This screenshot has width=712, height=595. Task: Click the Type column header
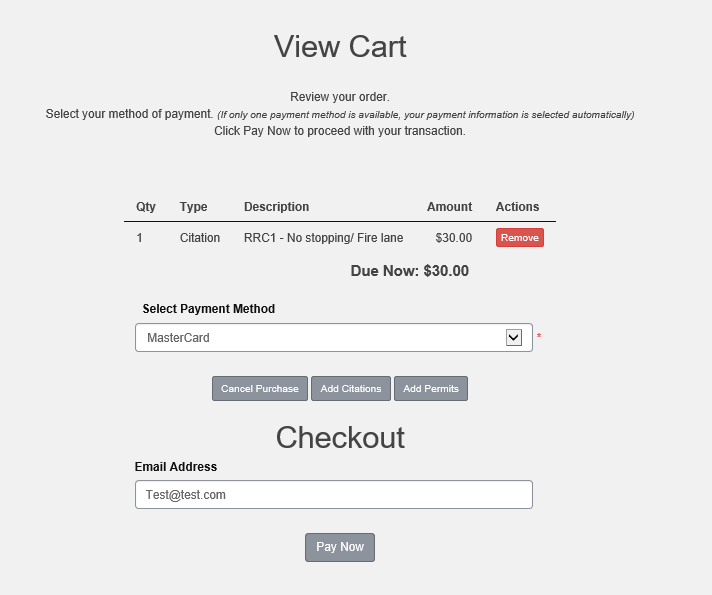click(193, 207)
